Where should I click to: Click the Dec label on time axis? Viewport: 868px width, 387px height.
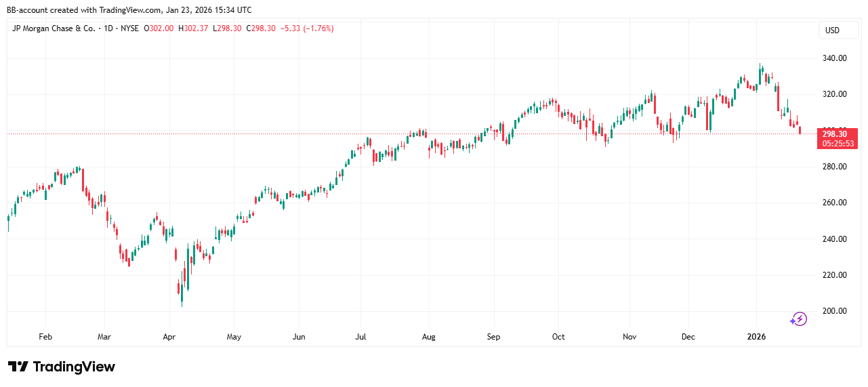[688, 337]
